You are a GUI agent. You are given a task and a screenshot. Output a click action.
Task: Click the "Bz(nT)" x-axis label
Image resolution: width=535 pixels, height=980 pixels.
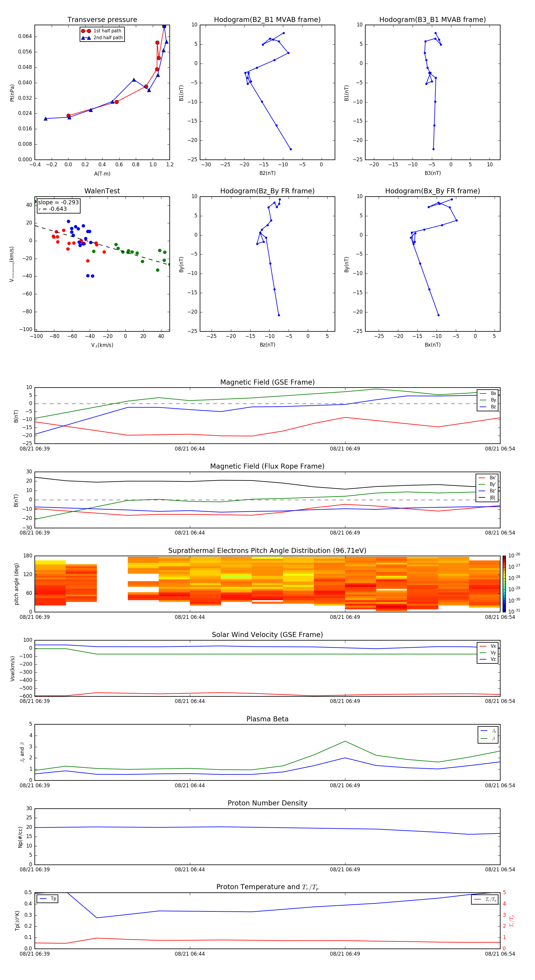[x=267, y=345]
